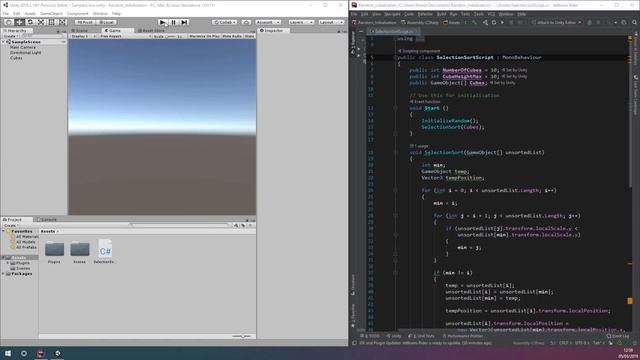Select the Rect Transform tool in Unity
Image resolution: width=640 pixels, height=360 pixels.
point(51,22)
